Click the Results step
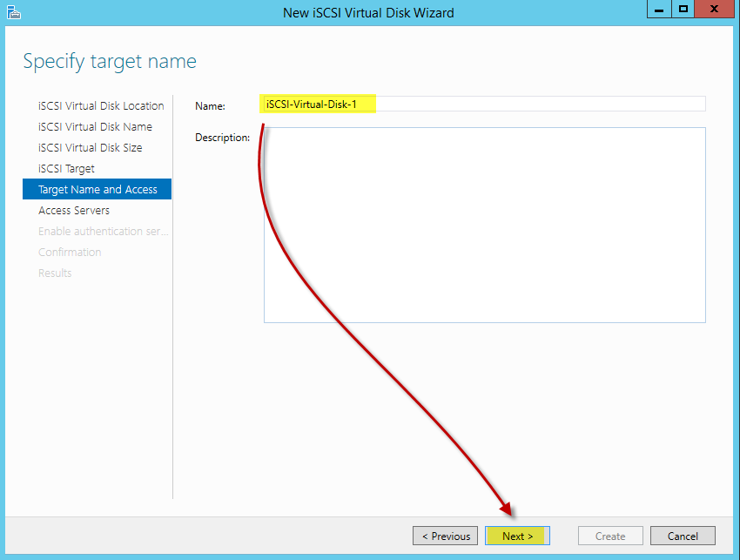This screenshot has width=740, height=560. pyautogui.click(x=55, y=273)
